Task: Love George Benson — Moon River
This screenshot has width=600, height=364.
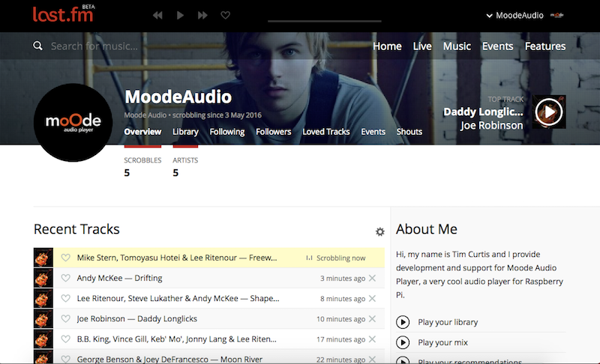Action: point(66,359)
